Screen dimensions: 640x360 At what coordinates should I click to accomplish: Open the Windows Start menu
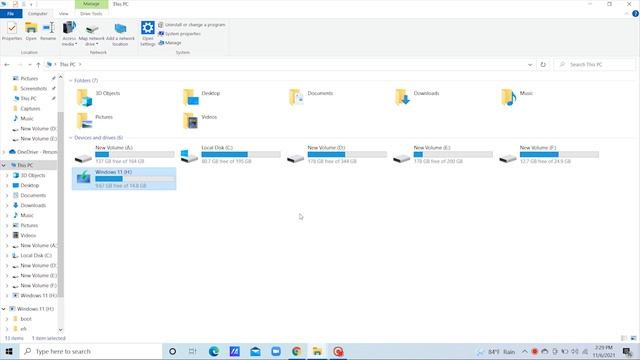coord(9,351)
